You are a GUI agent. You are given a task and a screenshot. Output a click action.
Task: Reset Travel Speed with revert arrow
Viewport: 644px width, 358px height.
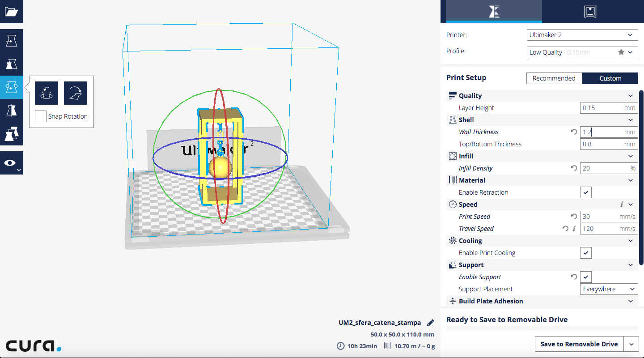565,229
